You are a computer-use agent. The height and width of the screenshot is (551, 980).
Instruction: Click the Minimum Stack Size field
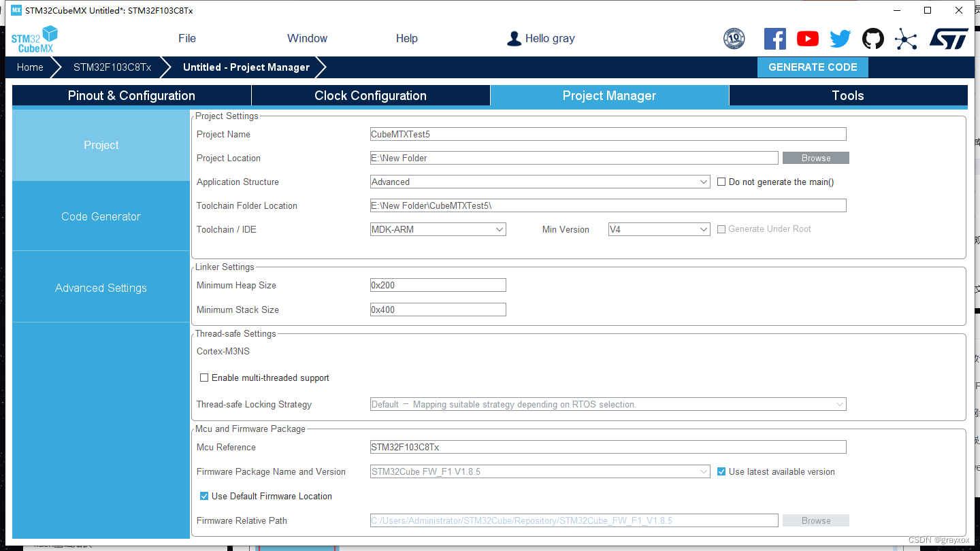coord(438,310)
